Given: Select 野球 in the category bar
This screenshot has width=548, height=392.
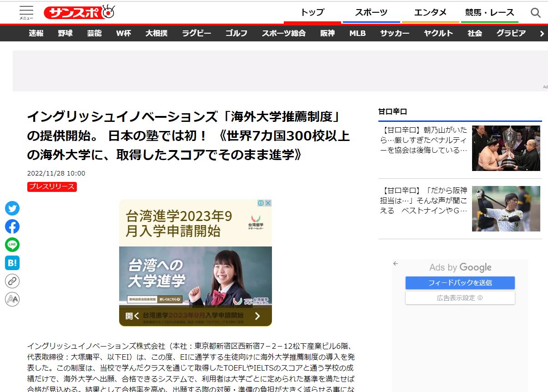Looking at the screenshot, I should 65,33.
